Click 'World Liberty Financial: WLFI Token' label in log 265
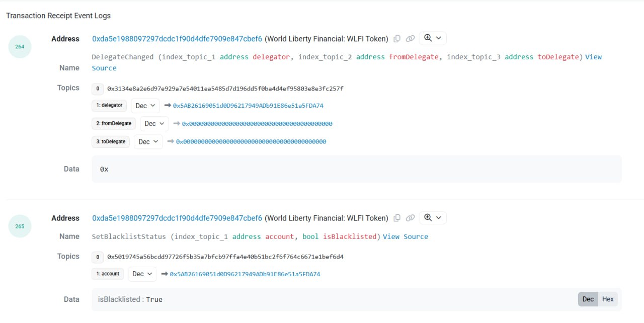 327,218
